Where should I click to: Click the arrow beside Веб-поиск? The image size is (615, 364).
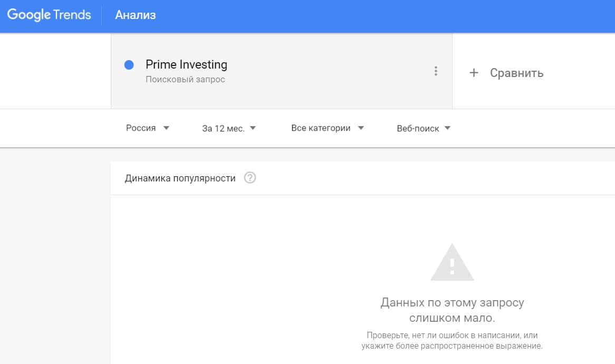[447, 128]
